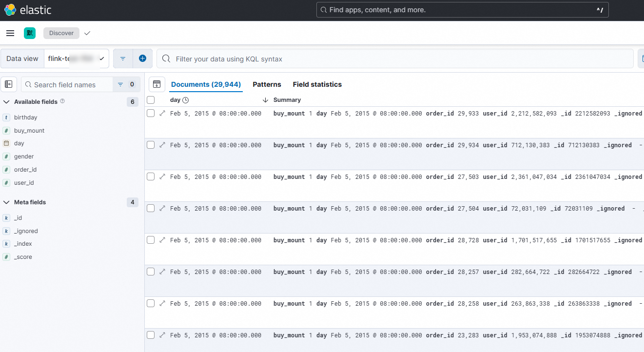
Task: Focus the Find apps, content, and more search
Action: [x=463, y=10]
